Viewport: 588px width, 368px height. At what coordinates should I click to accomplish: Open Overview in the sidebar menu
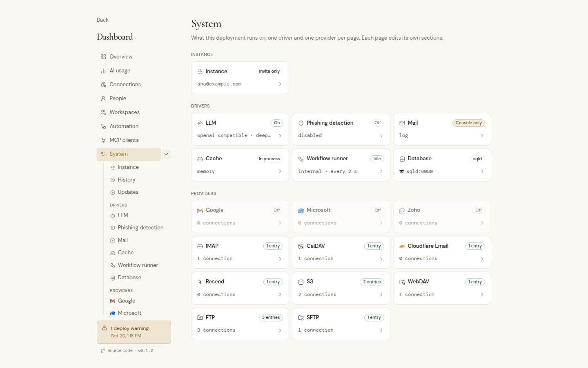134,57
